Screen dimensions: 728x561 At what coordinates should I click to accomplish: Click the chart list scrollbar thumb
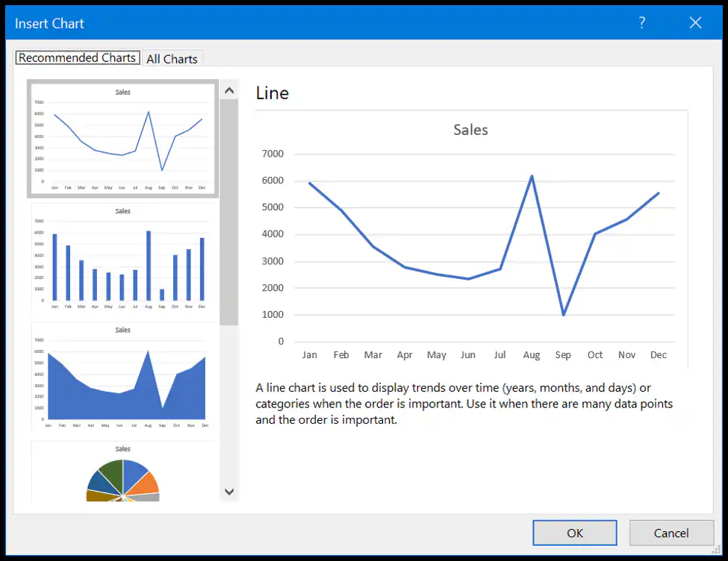[x=229, y=212]
